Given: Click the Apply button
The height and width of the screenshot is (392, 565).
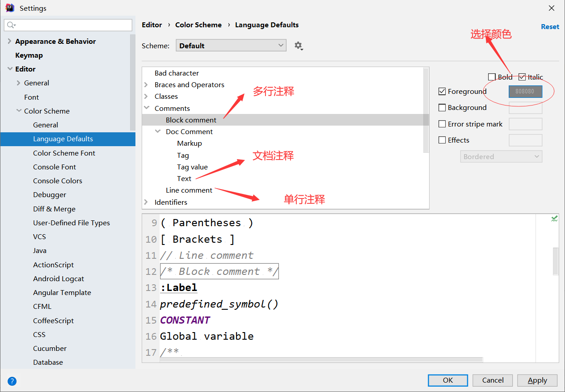Looking at the screenshot, I should 537,380.
